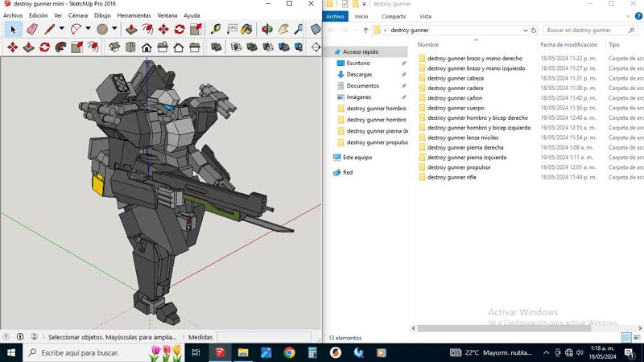
Task: Select the Orbit camera tool
Action: (x=267, y=29)
